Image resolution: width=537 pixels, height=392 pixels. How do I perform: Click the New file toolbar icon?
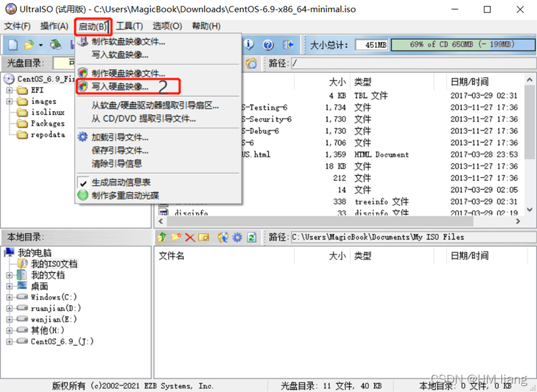click(x=13, y=45)
